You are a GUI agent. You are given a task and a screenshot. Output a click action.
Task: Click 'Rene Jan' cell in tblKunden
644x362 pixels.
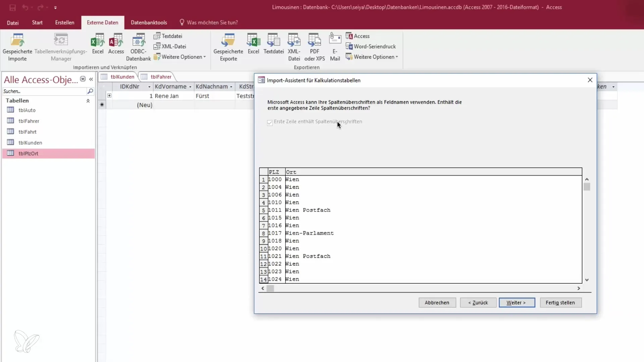tap(174, 96)
